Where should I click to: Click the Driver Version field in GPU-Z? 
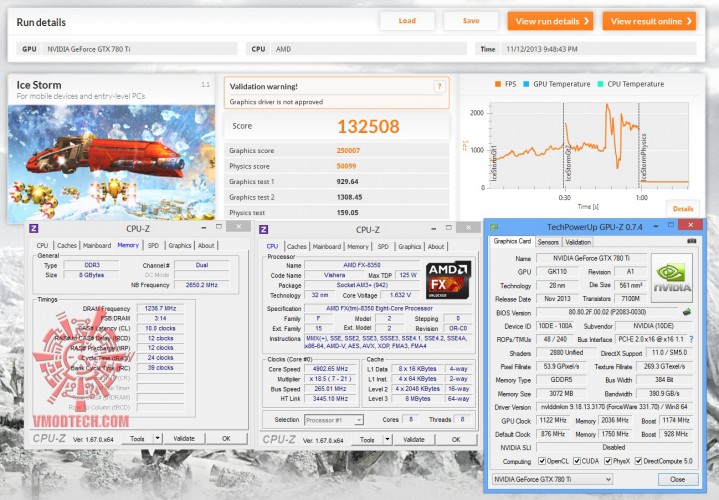click(614, 407)
